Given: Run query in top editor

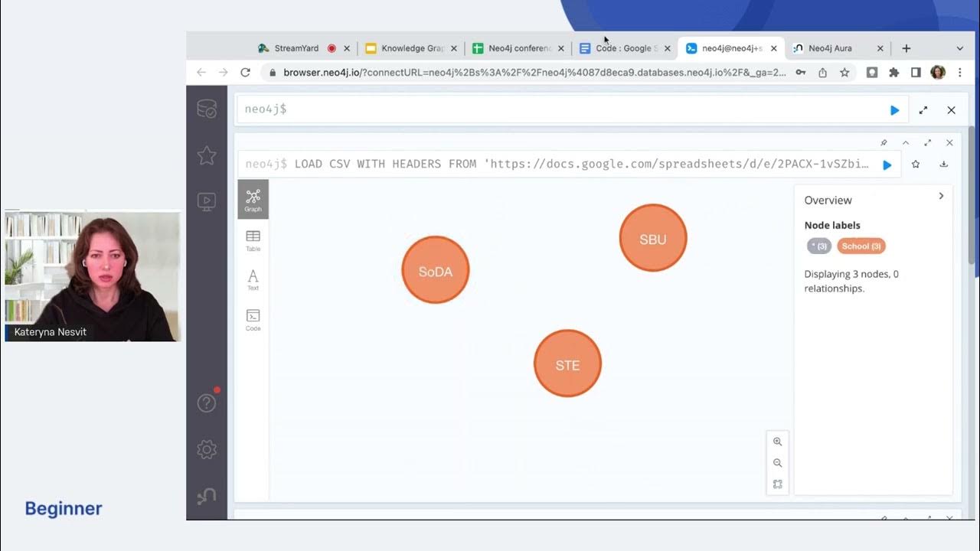Looking at the screenshot, I should tap(894, 110).
